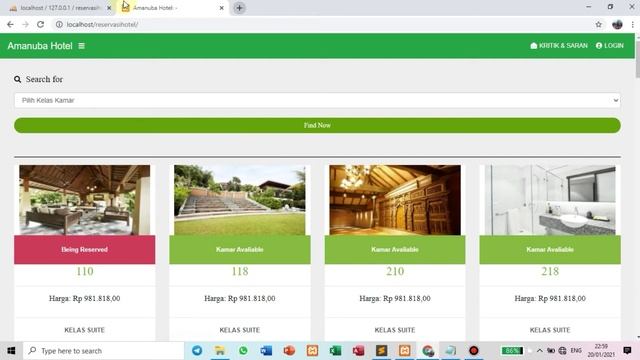This screenshot has width=640, height=360.
Task: Click the red screen recorder taskbar icon
Action: coord(473,351)
